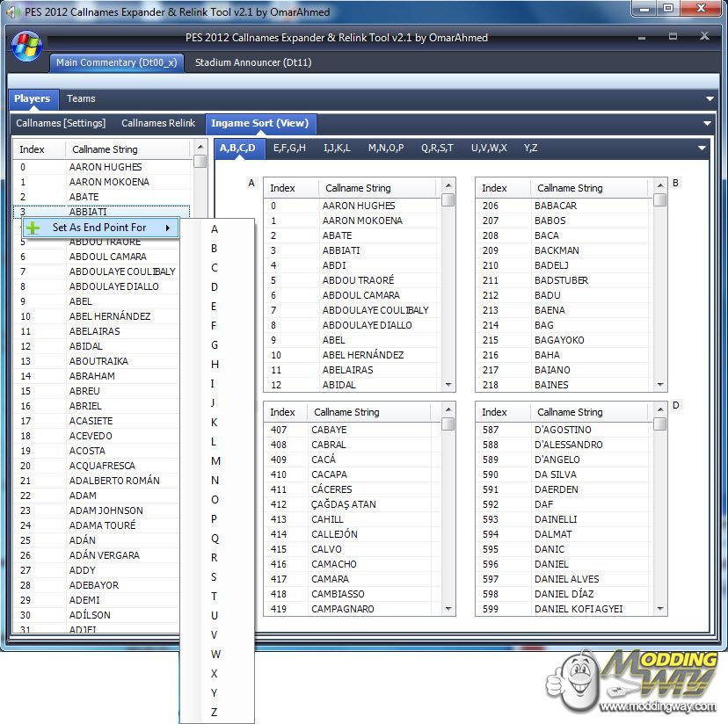Click scroll-down arrow of the CABAYE table
The width and height of the screenshot is (728, 724).
point(448,609)
